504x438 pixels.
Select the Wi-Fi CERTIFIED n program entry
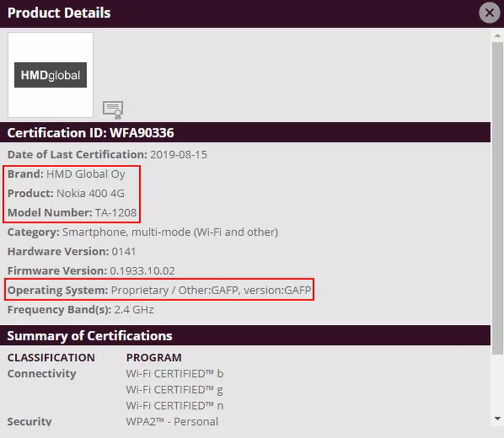(x=174, y=405)
